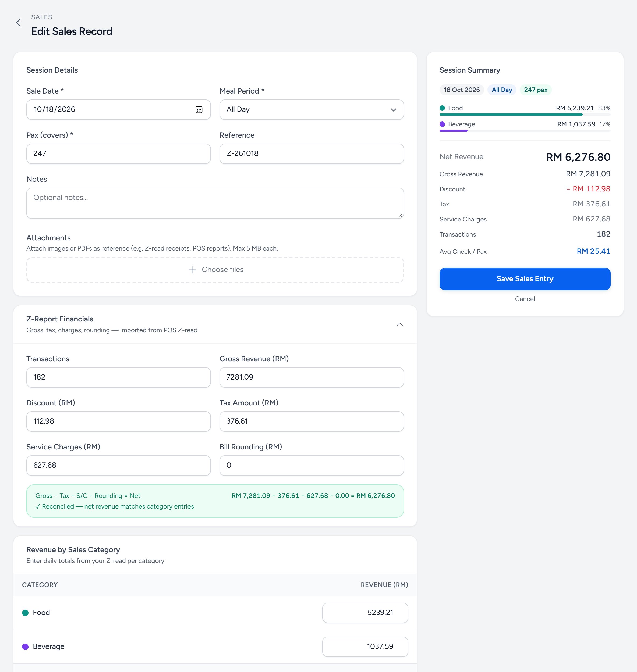Click the Transactions input field

click(x=119, y=377)
